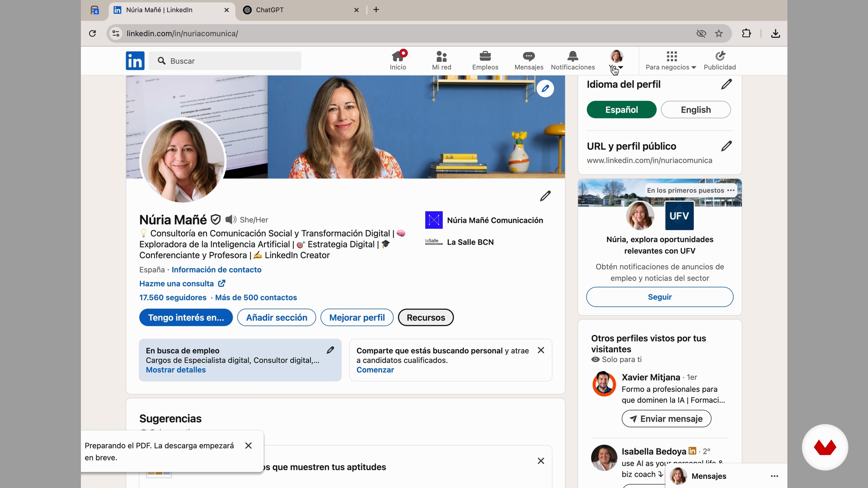Send message to Xavier Mitjana

coord(667,419)
